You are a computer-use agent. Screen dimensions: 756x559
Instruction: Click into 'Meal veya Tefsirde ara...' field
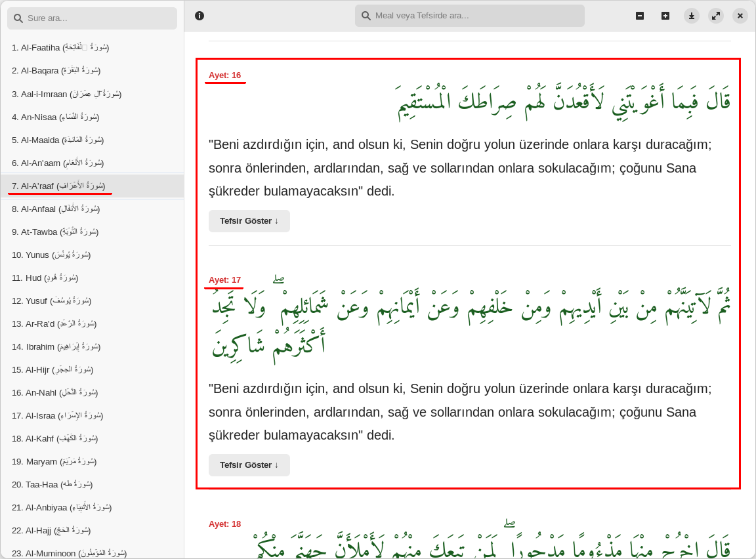(x=476, y=16)
